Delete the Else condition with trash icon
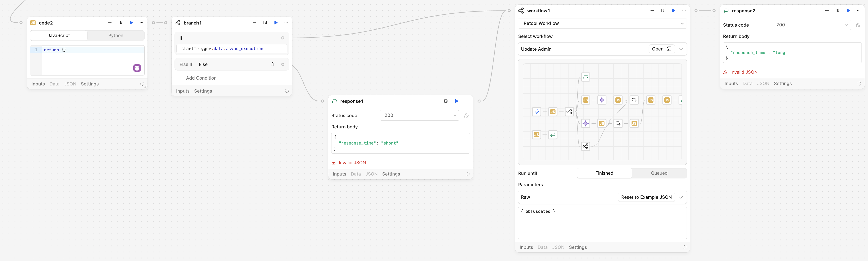The width and height of the screenshot is (868, 261). (272, 64)
